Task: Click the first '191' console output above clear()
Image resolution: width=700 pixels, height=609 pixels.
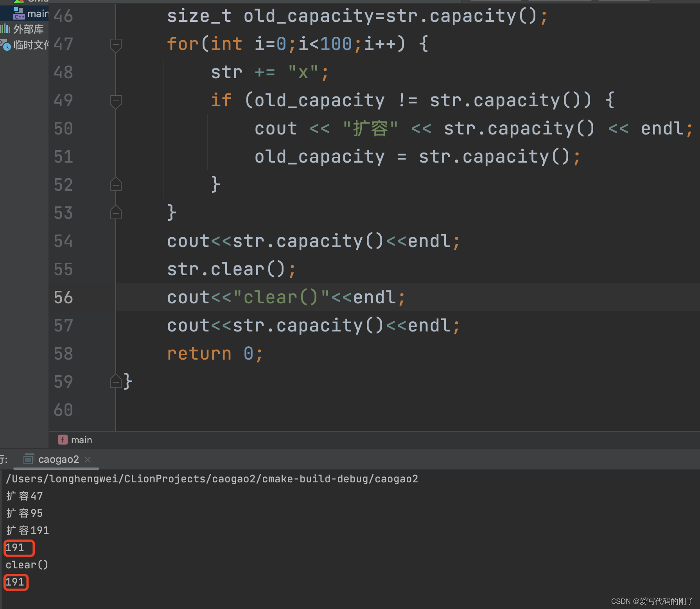Action: point(15,548)
